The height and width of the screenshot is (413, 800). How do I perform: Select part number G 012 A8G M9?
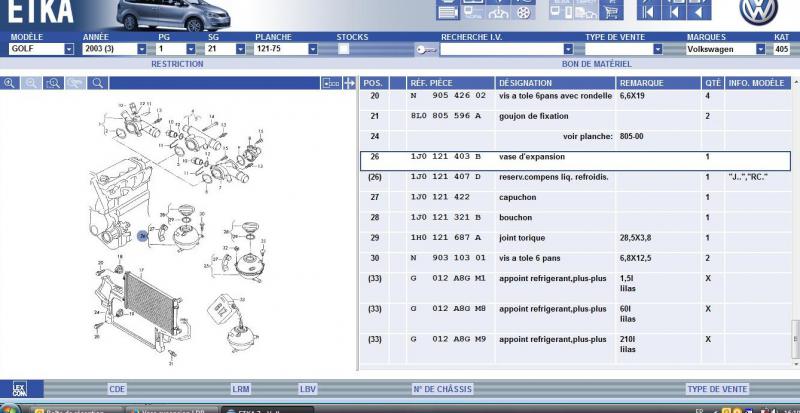click(x=448, y=339)
